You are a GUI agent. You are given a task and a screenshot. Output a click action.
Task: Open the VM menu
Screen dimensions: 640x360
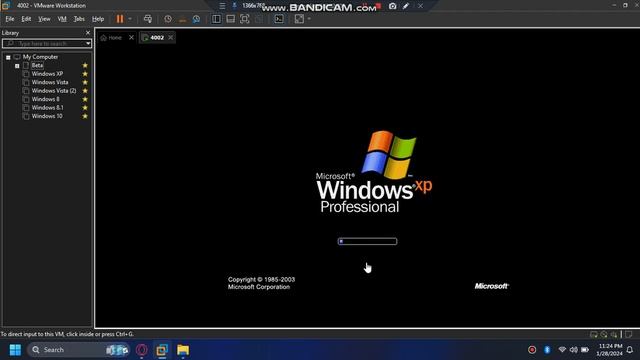point(62,19)
